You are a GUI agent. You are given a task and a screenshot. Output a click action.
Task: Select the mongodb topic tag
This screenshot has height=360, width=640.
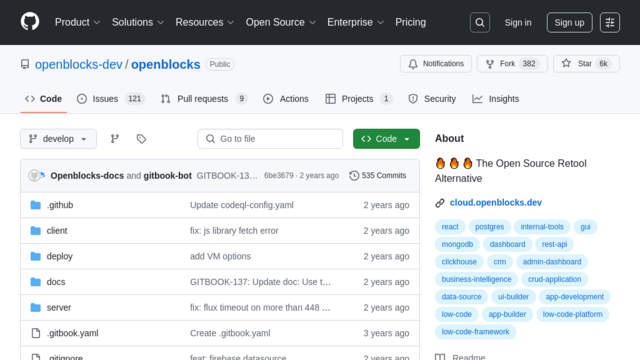tap(457, 244)
